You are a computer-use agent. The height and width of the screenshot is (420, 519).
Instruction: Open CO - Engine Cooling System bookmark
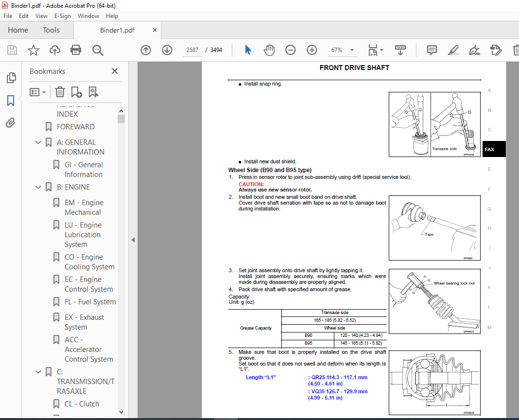pyautogui.click(x=89, y=262)
